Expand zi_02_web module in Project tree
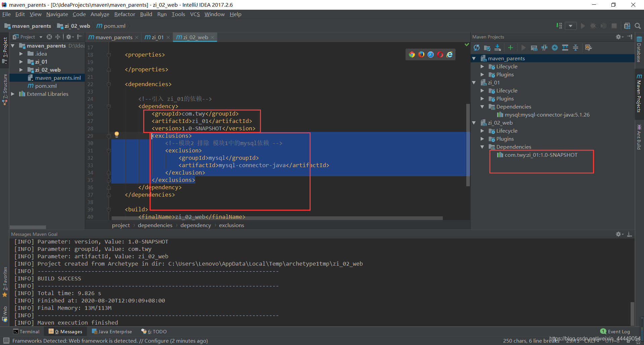The image size is (644, 345). pos(21,70)
